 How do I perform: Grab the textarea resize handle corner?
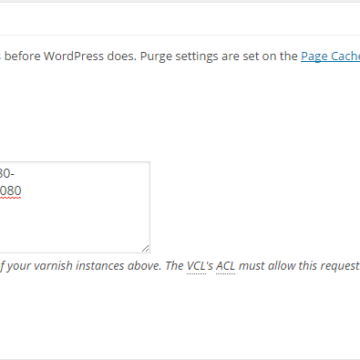pos(146,249)
